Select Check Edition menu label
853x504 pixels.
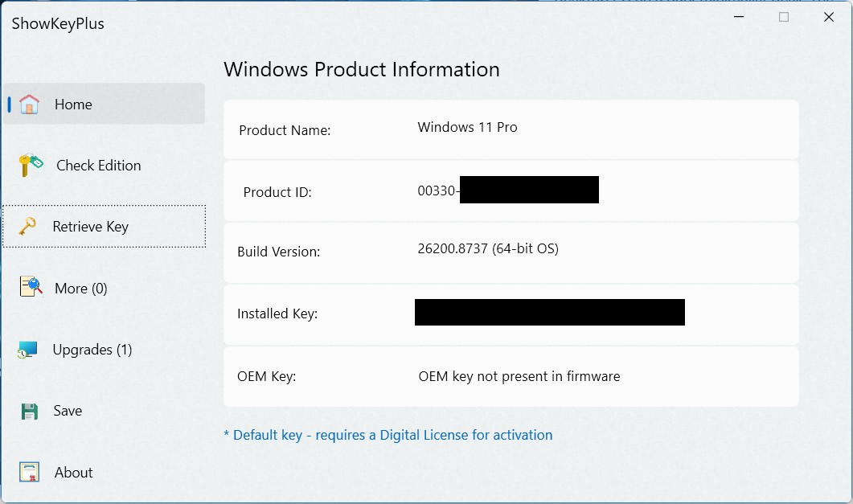pos(98,166)
